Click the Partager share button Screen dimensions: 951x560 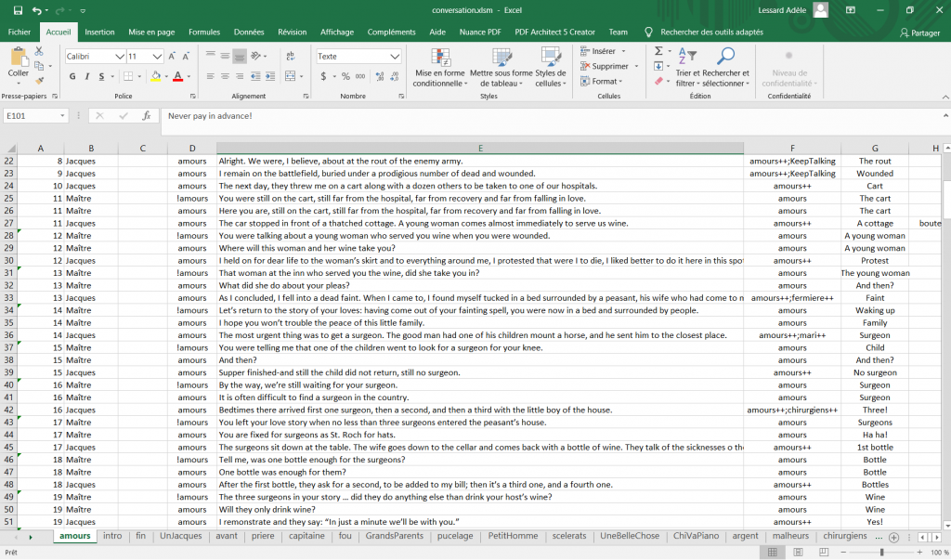coord(919,33)
